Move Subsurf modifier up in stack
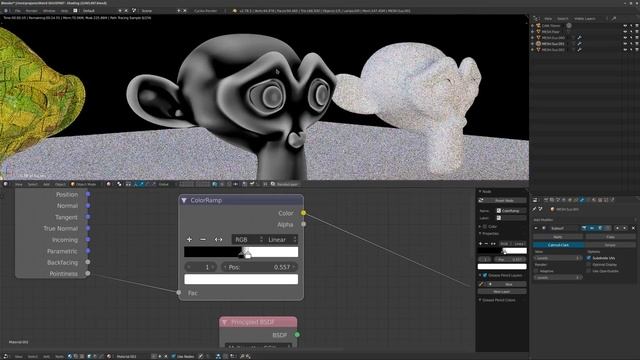Image resolution: width=640 pixels, height=360 pixels. (618, 228)
